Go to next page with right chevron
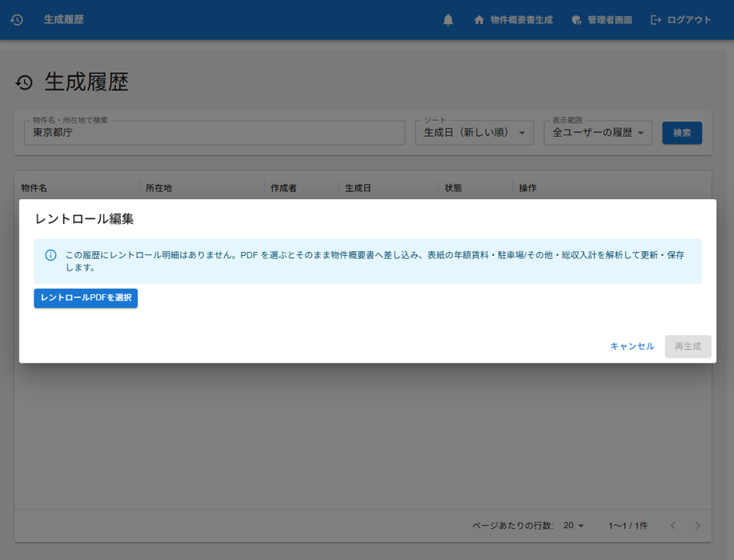The image size is (734, 560). point(697,525)
